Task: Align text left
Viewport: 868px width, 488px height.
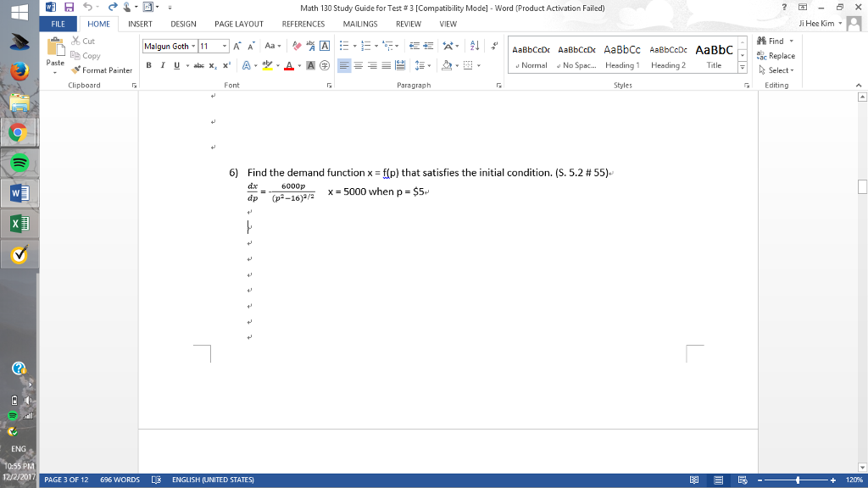Action: [x=344, y=65]
